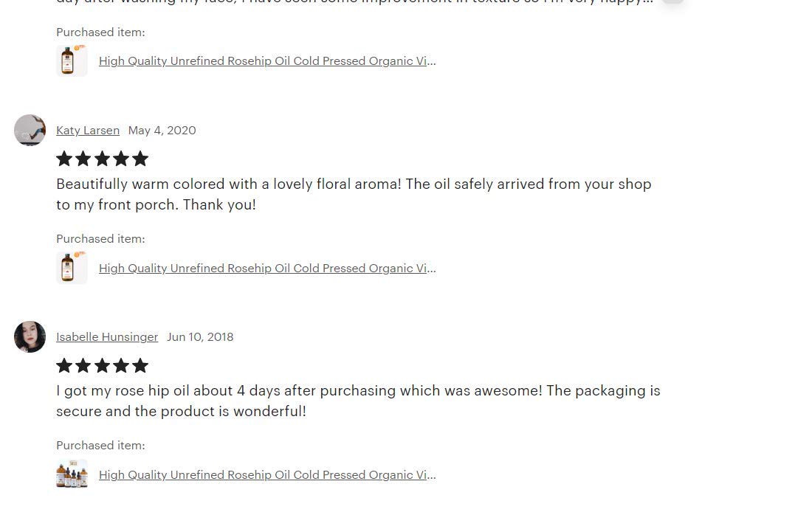Open the Rosehip Oil link in Katy Larsen's review

point(267,269)
